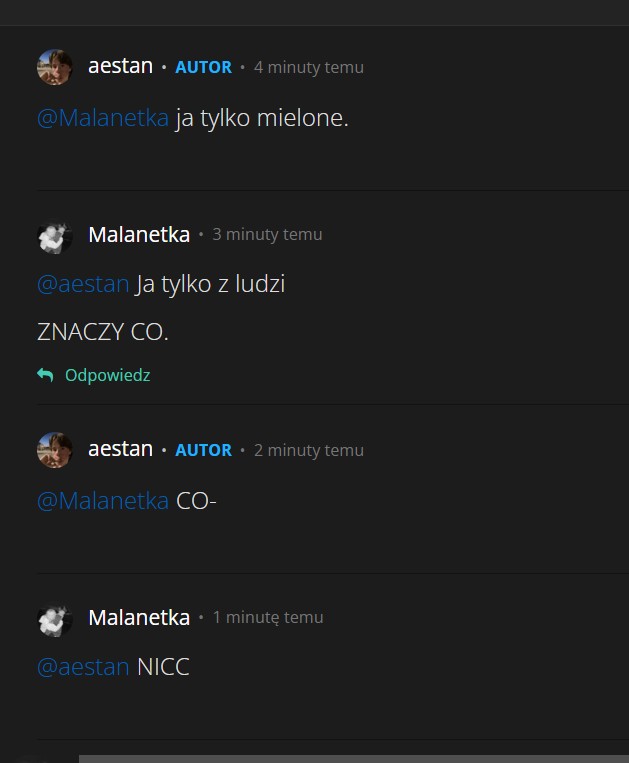This screenshot has width=629, height=763.
Task: Click the @Malanetka mention before 'ja tylko mielone'
Action: [x=103, y=118]
